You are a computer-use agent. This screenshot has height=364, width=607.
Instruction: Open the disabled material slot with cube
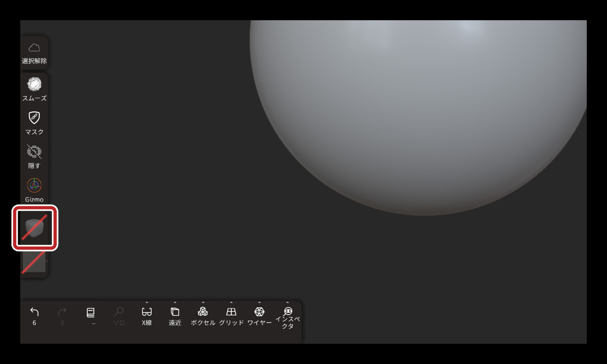35,228
